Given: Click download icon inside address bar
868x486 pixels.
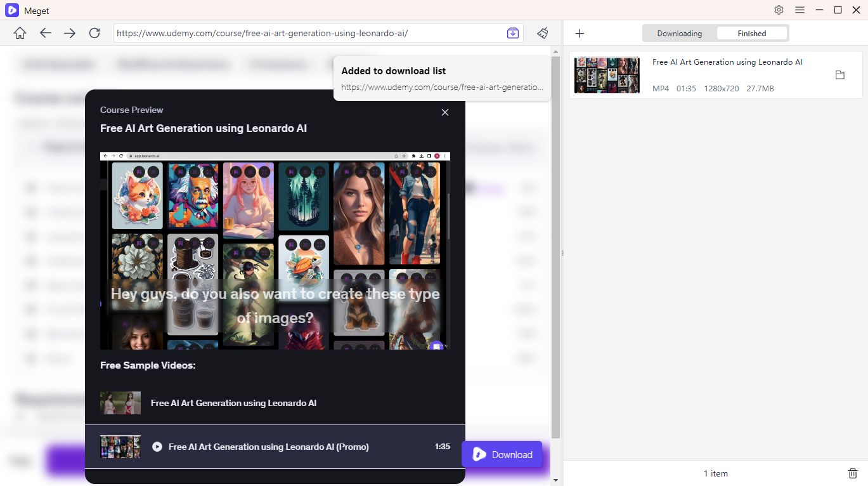Looking at the screenshot, I should [x=513, y=33].
